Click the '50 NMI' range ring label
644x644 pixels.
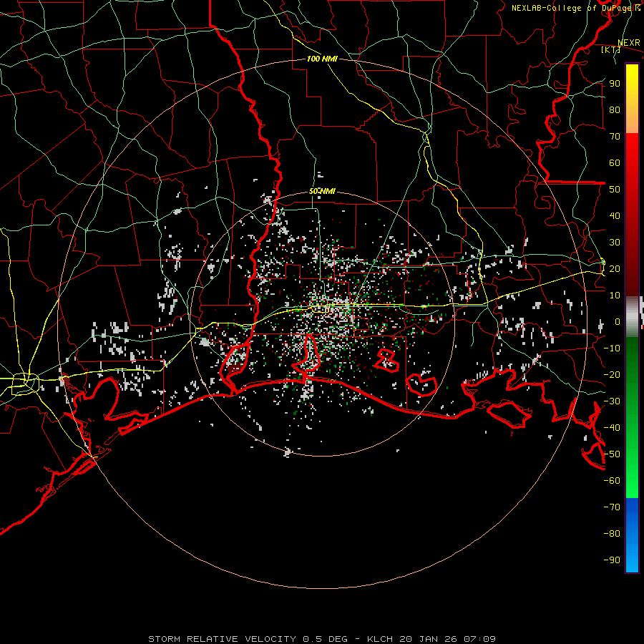[322, 191]
